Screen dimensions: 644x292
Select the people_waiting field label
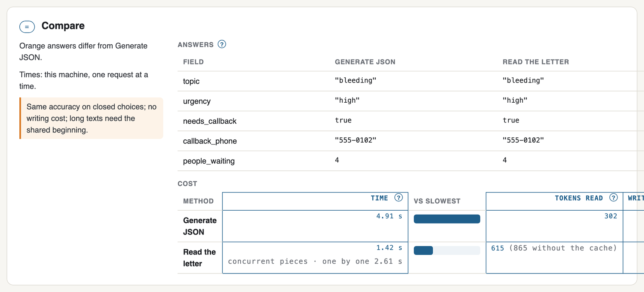209,161
